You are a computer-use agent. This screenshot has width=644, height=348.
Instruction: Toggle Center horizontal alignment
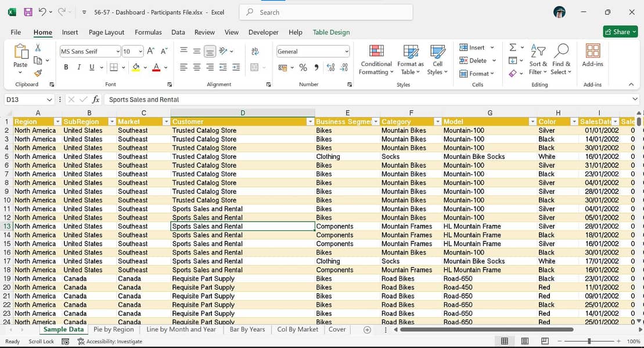click(x=197, y=67)
